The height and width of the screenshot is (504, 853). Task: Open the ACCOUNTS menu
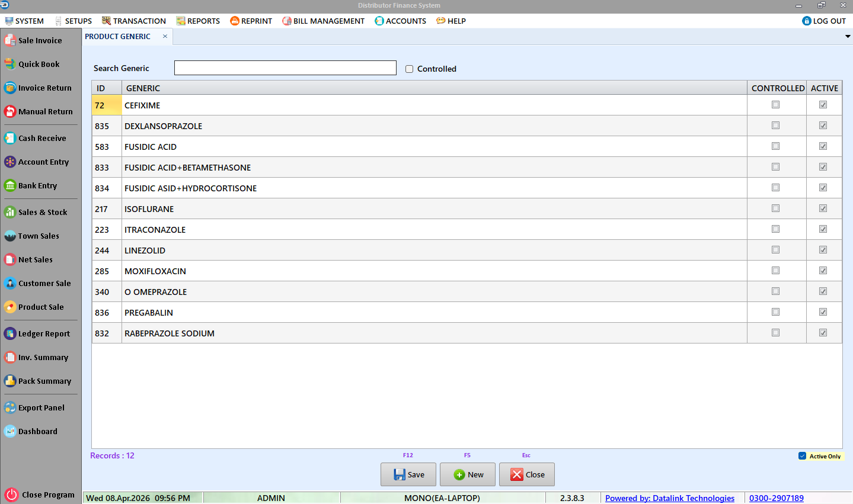pos(401,21)
